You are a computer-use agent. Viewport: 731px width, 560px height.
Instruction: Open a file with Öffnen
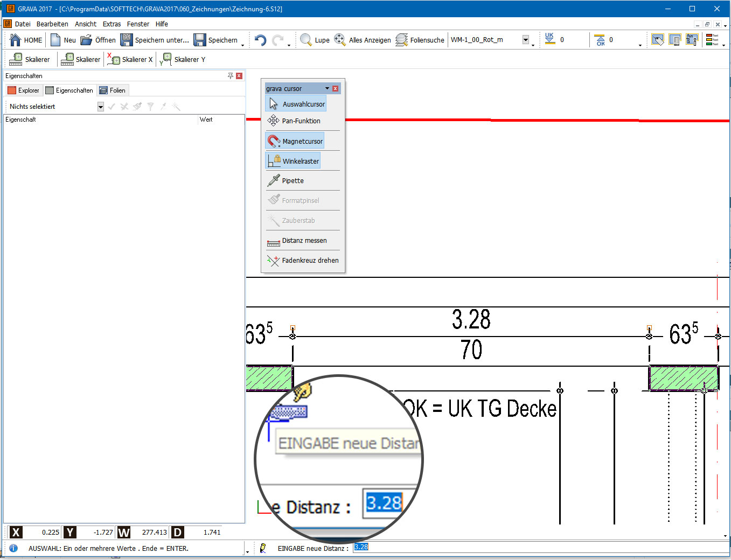98,40
